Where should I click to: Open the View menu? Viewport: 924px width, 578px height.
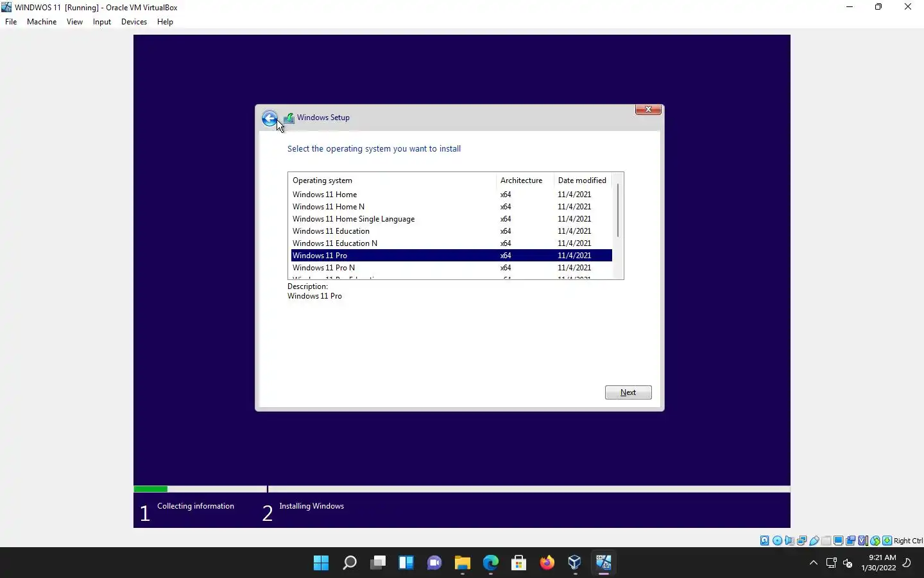click(x=74, y=22)
